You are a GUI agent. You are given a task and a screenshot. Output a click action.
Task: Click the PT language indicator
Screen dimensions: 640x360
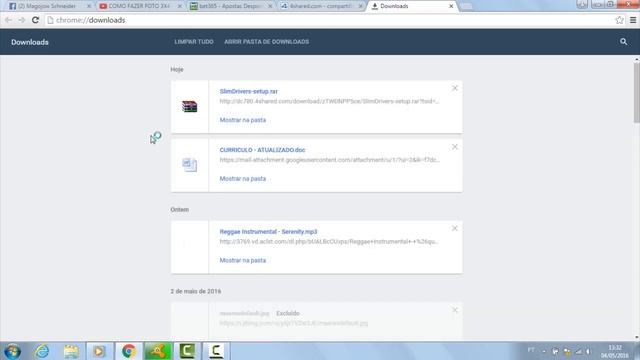point(531,350)
